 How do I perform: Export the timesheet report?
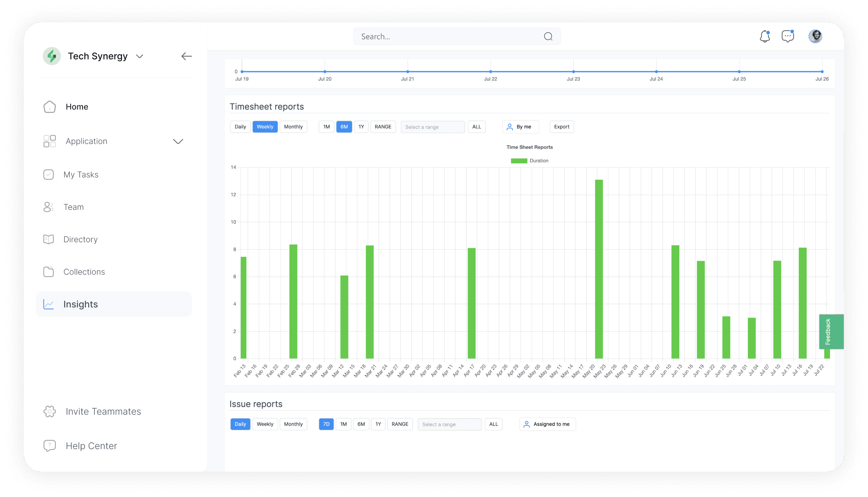[x=561, y=127]
